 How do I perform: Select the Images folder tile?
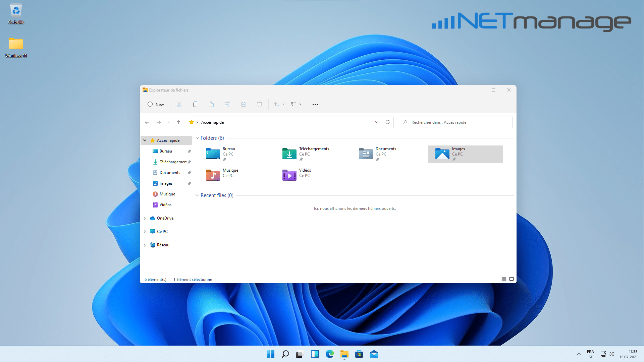465,154
